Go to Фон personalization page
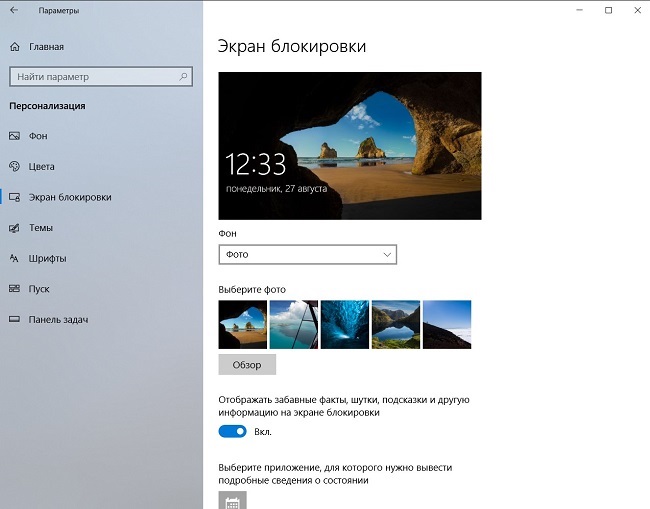 coord(38,136)
